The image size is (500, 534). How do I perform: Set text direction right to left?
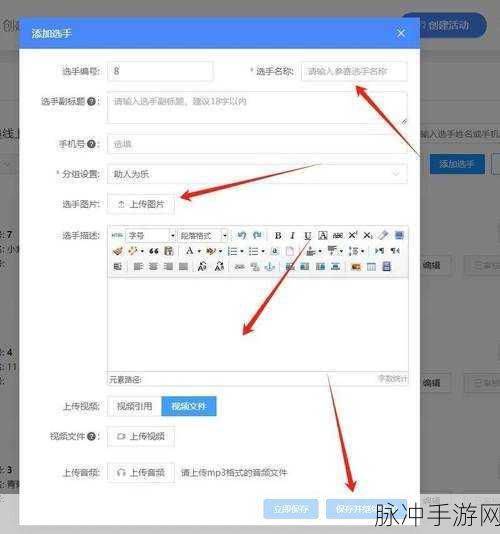point(395,251)
